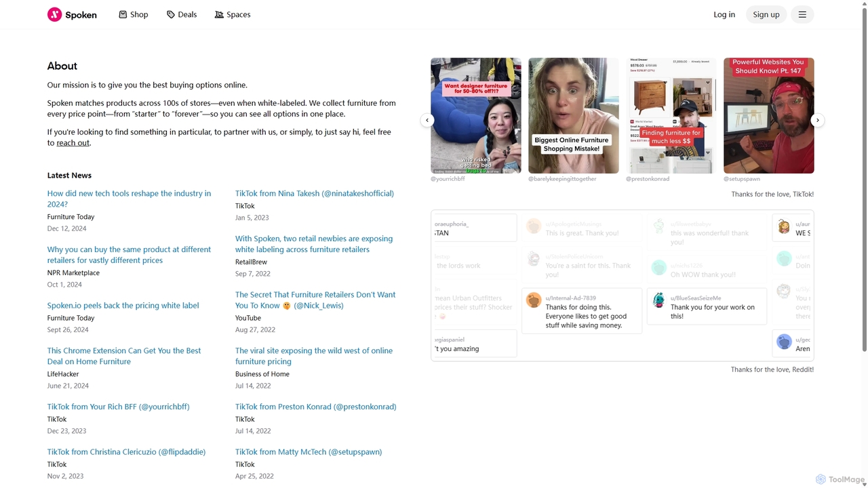Viewport: 868px width, 488px height.
Task: Click the @barelykeepingittogether handle text
Action: coord(562,179)
